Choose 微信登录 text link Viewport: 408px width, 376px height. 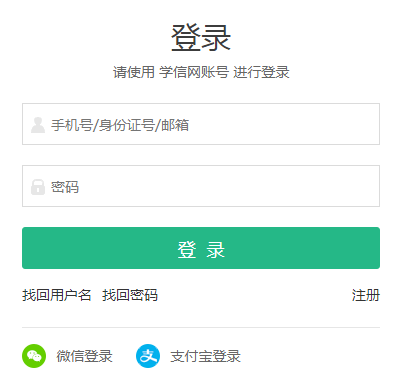coord(84,356)
